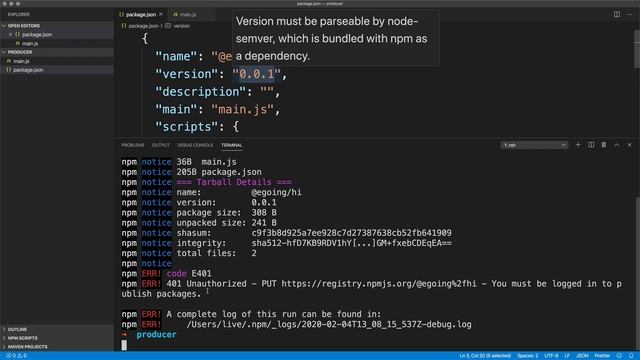The height and width of the screenshot is (360, 640).
Task: Click the "36B main.js" line in terminal
Action: (206, 162)
